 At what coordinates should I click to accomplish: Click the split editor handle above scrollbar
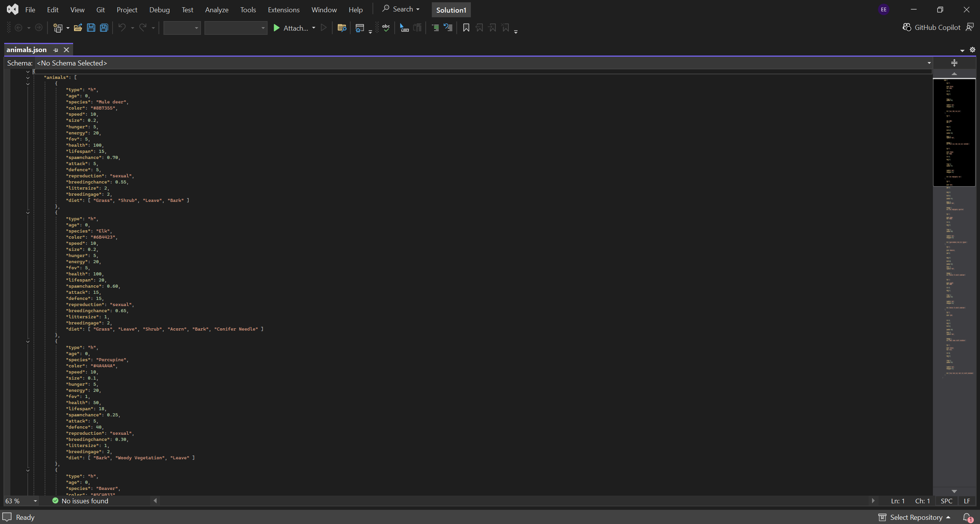(x=954, y=63)
